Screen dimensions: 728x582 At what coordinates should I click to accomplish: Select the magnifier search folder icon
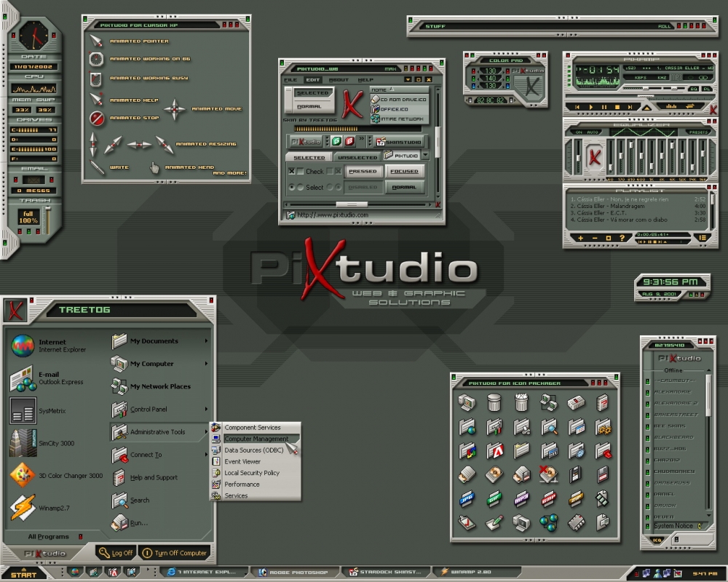[x=549, y=426]
